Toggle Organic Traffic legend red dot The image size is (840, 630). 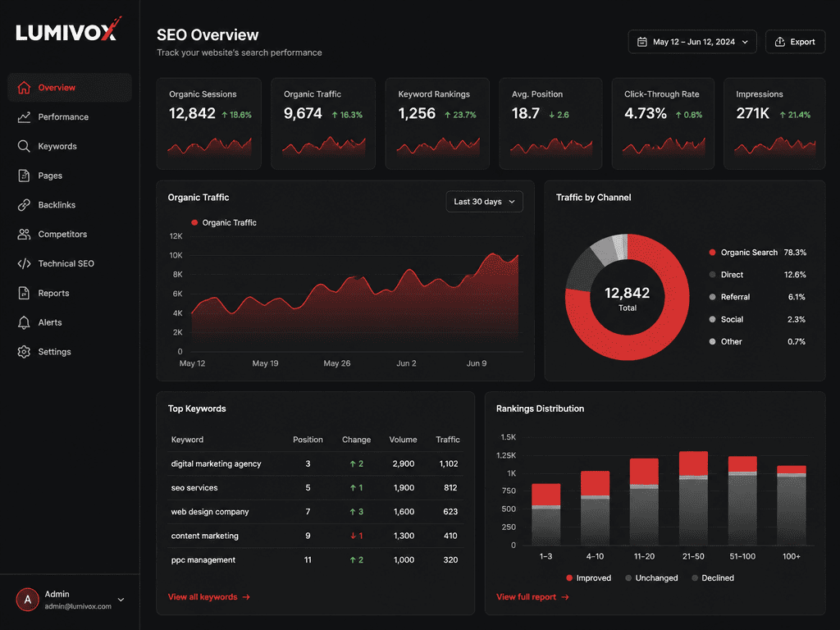(194, 222)
